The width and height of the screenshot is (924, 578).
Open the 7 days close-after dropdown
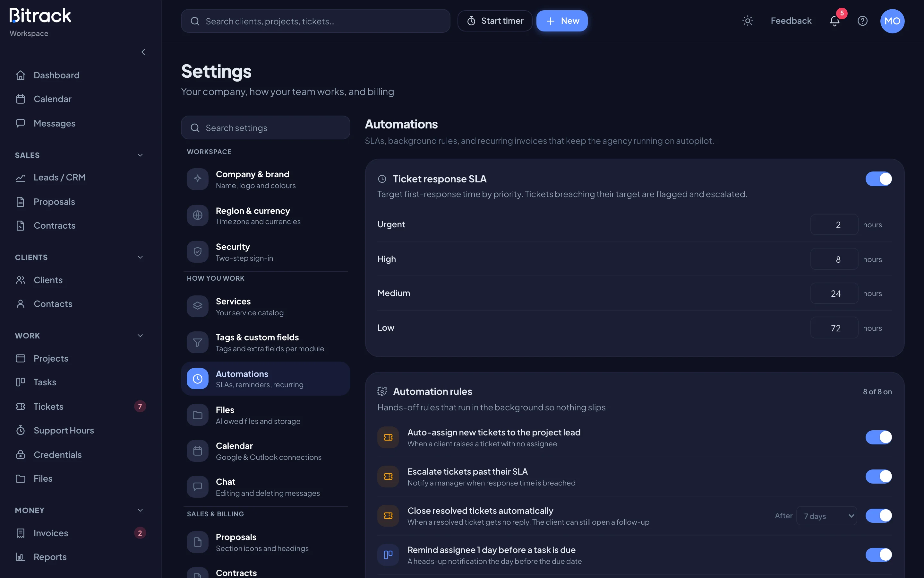[827, 516]
